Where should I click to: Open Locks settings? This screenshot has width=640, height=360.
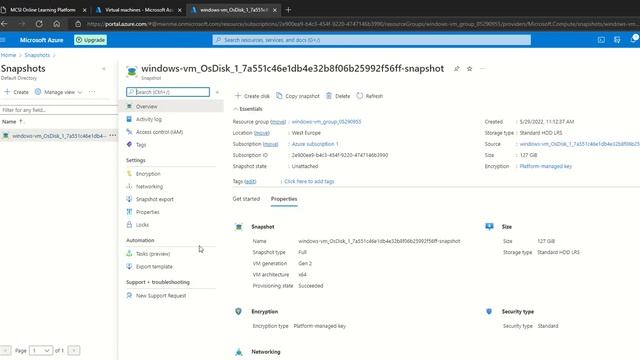pyautogui.click(x=142, y=225)
